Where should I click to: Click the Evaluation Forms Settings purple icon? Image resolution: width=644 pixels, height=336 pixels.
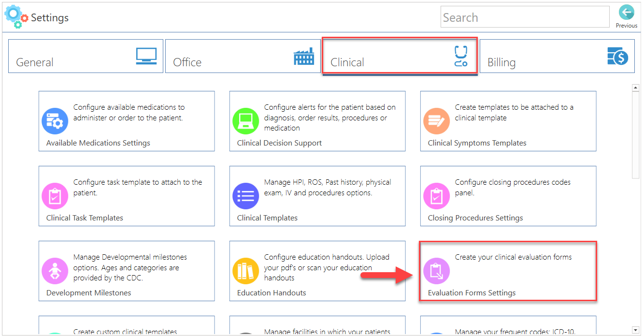(437, 271)
